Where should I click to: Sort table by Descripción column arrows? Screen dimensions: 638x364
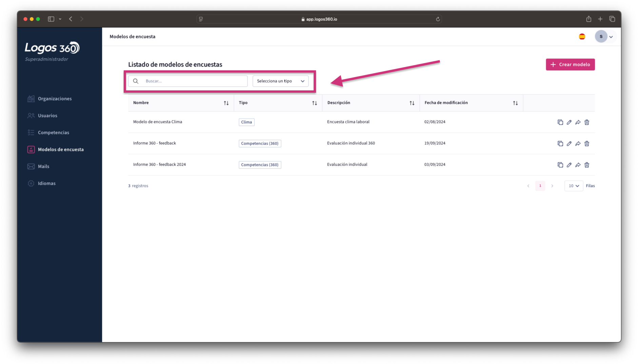(412, 103)
